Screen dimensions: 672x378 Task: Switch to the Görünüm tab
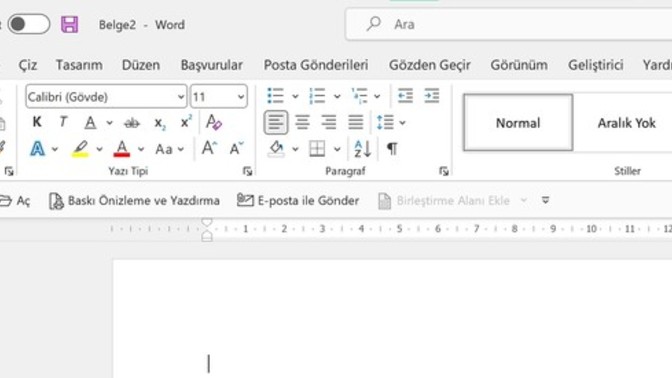[x=519, y=65]
